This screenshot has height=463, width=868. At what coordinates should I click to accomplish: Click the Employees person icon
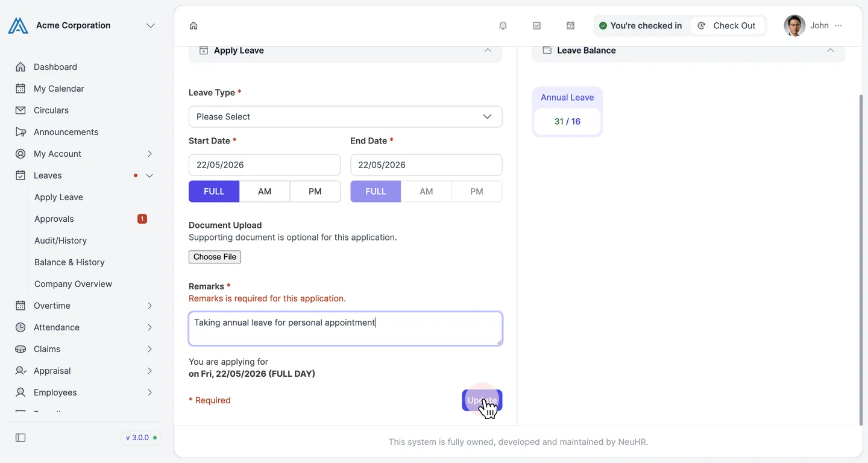(20, 392)
